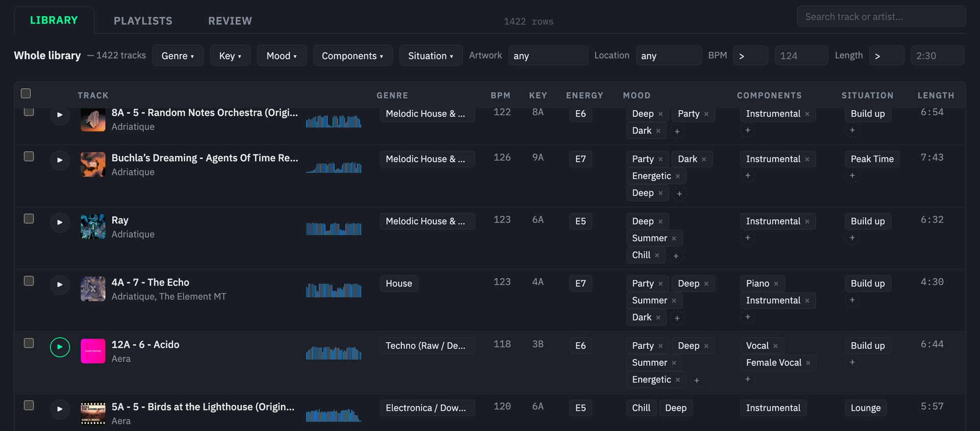The width and height of the screenshot is (980, 431).
Task: Sort by the Energy column header
Action: coord(584,95)
